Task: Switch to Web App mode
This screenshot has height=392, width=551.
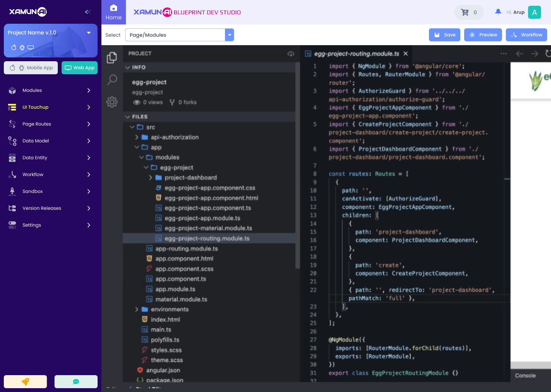Action: click(80, 68)
